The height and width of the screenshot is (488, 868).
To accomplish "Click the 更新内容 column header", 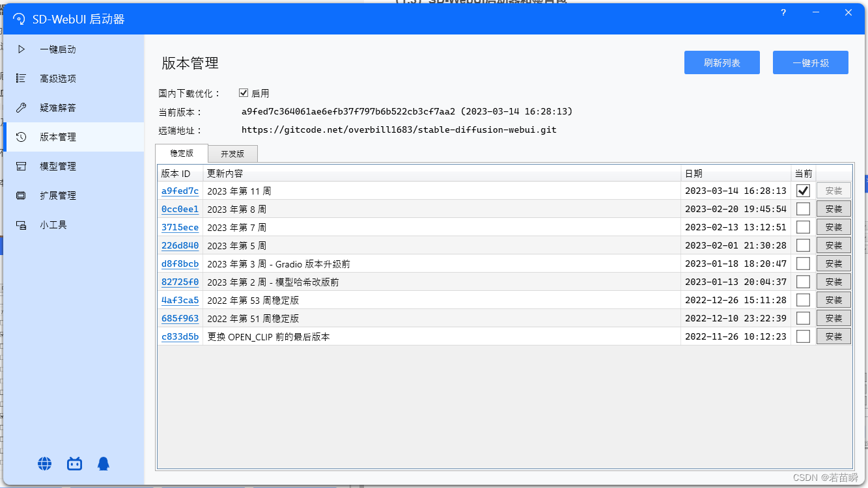I will [441, 173].
